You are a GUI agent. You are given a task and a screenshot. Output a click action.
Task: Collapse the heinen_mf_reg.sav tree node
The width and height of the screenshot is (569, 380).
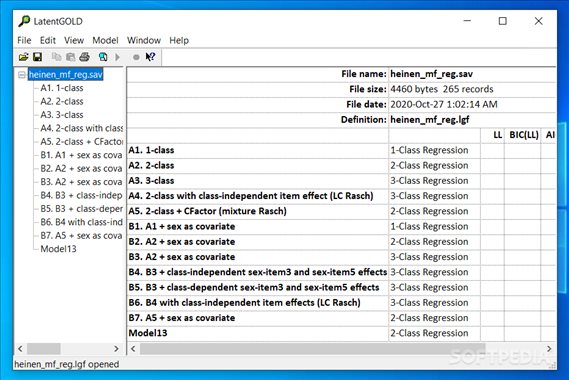coord(22,75)
